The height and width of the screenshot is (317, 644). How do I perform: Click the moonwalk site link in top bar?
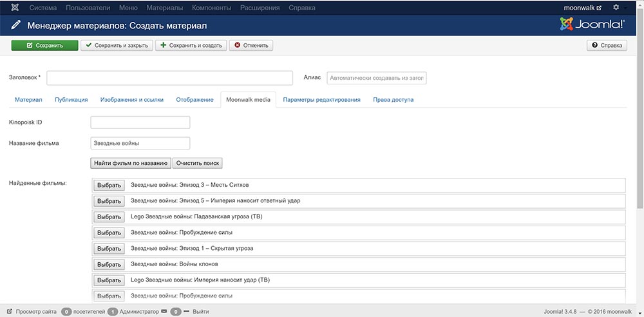point(582,7)
